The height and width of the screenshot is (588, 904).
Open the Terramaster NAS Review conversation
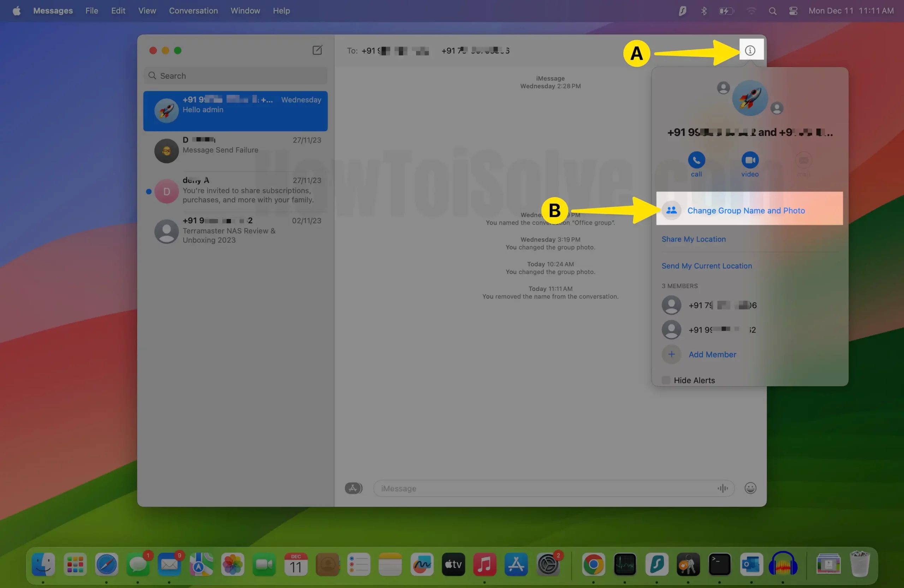[236, 231]
